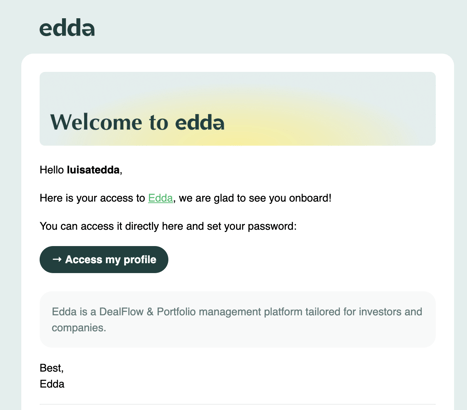The height and width of the screenshot is (410, 467).
Task: Click the 'Here is your access to' text
Action: click(x=92, y=198)
